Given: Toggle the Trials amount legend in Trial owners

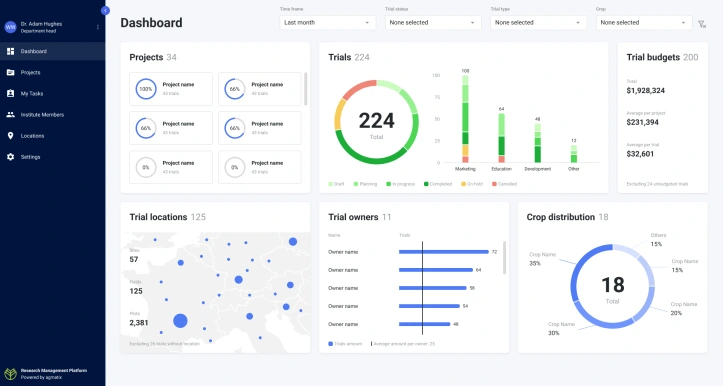Looking at the screenshot, I should [x=345, y=344].
